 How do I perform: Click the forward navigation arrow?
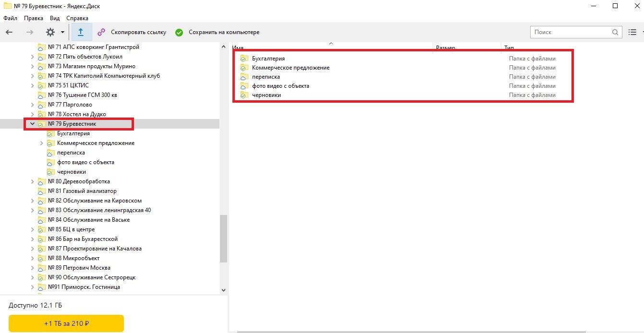point(30,32)
